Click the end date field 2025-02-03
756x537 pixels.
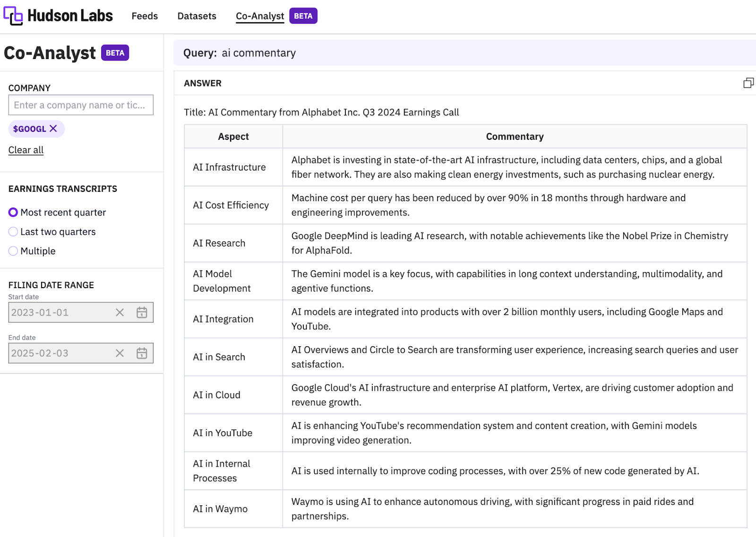point(57,353)
